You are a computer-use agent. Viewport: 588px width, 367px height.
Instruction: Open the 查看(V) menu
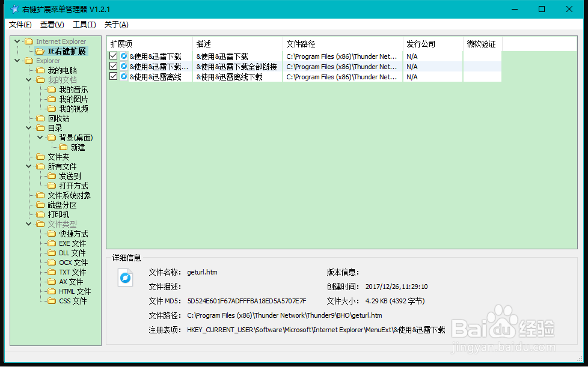[52, 25]
